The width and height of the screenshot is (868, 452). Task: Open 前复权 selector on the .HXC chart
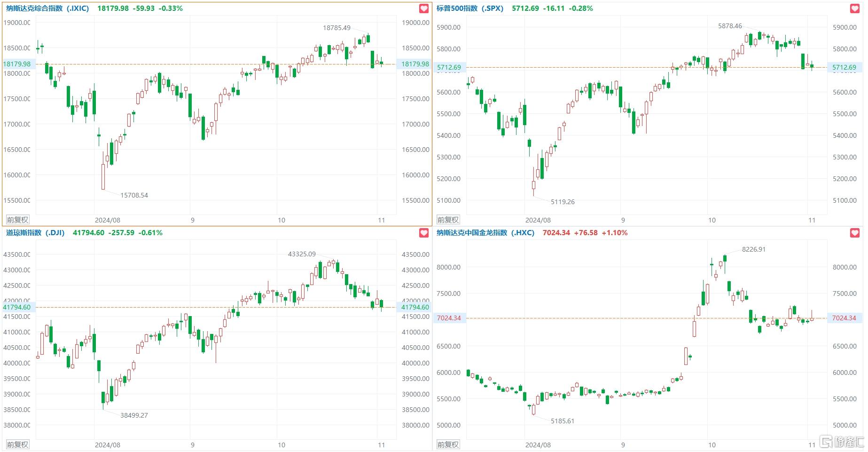[x=448, y=444]
